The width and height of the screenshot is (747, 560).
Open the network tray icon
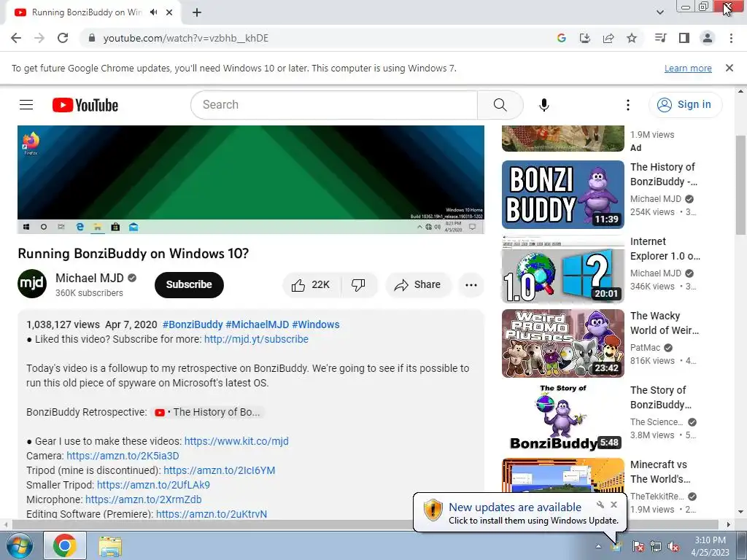(x=656, y=546)
